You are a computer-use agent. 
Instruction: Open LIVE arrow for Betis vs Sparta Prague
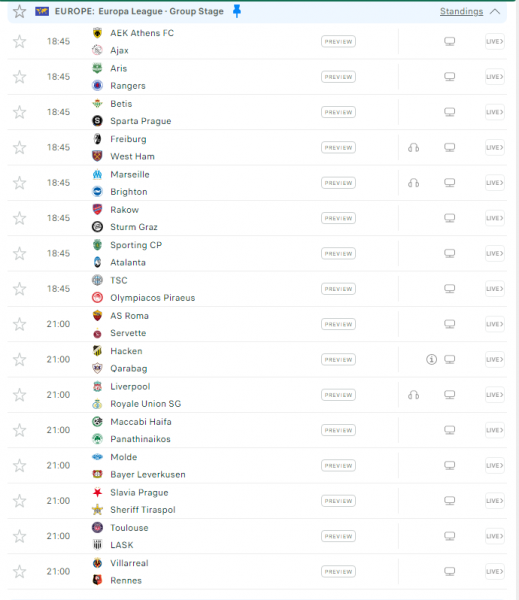click(x=495, y=112)
